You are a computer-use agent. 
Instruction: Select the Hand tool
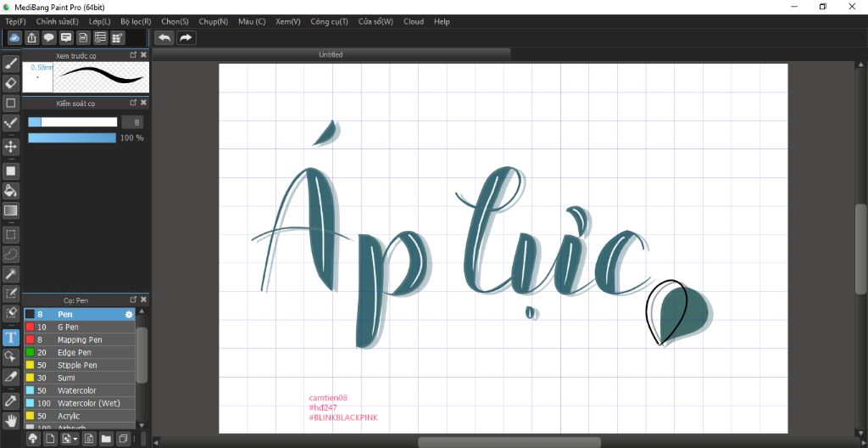coord(10,420)
